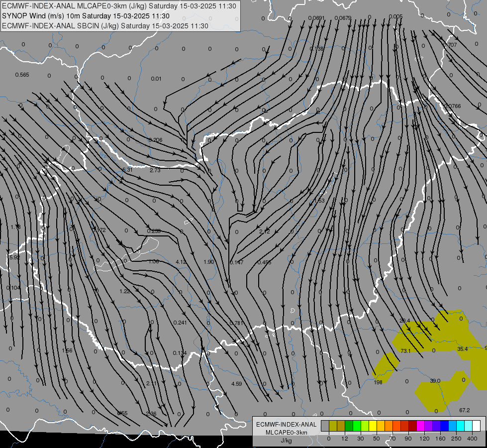Click the map value 2.36

coord(151,414)
